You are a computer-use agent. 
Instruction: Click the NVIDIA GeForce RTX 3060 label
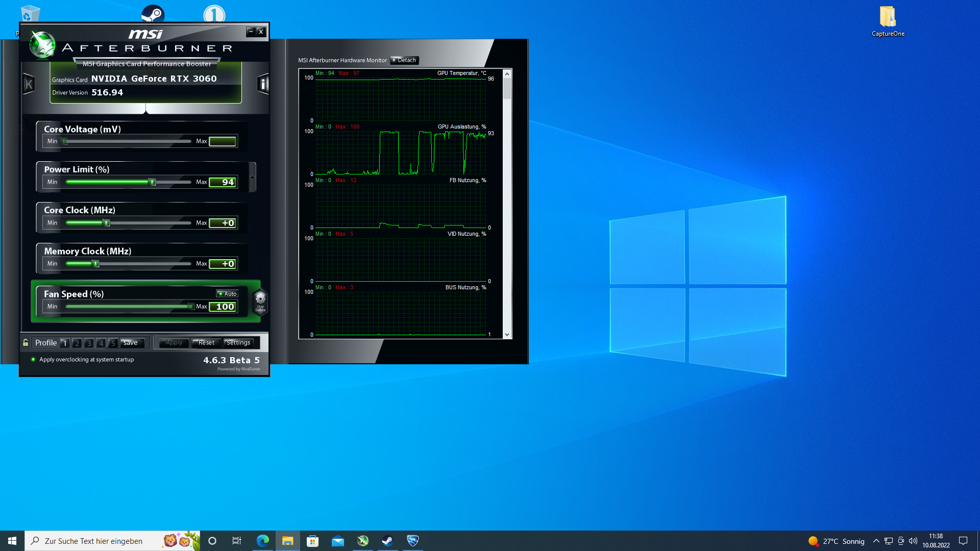[x=154, y=79]
